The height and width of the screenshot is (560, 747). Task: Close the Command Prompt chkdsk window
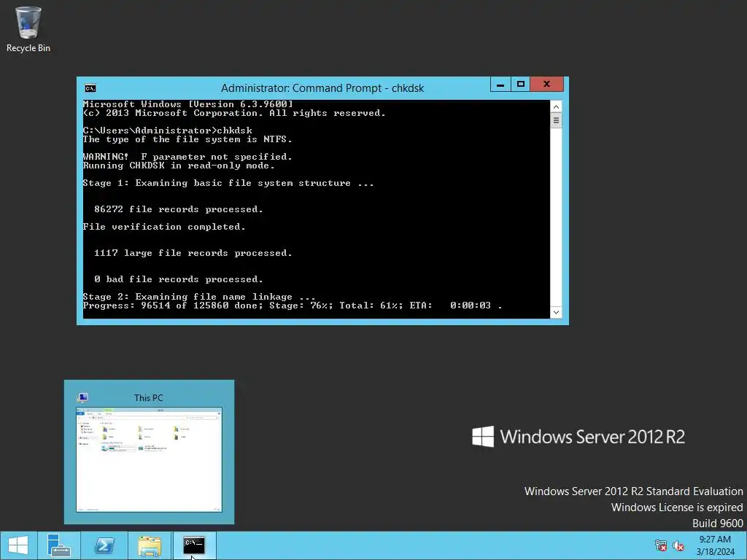[x=546, y=85]
